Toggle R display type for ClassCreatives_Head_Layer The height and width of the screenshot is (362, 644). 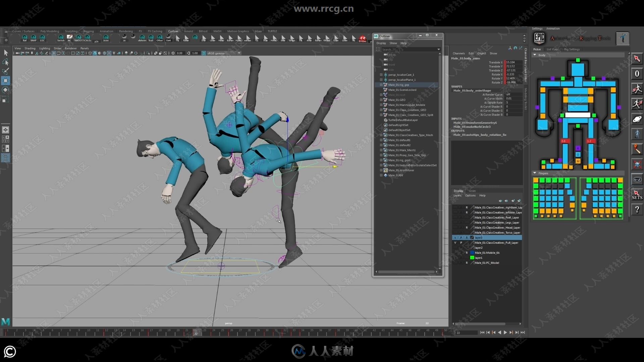(467, 228)
